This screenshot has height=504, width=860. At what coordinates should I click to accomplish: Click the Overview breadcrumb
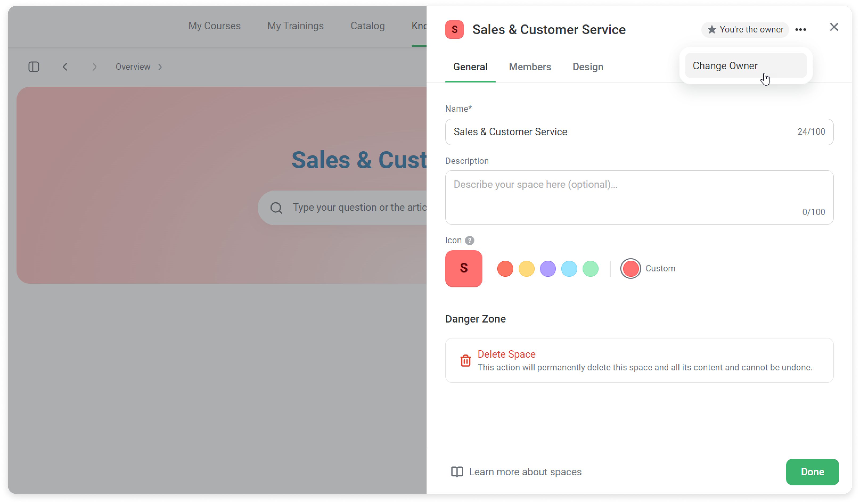coord(133,67)
